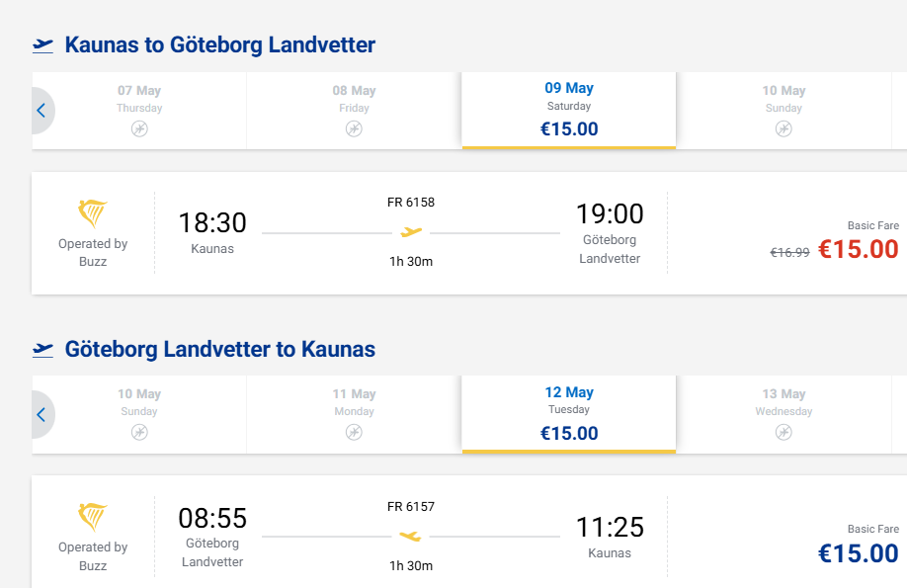The image size is (907, 588).
Task: Click no-flight icon under 13 May Wednesday
Action: pyautogui.click(x=783, y=432)
